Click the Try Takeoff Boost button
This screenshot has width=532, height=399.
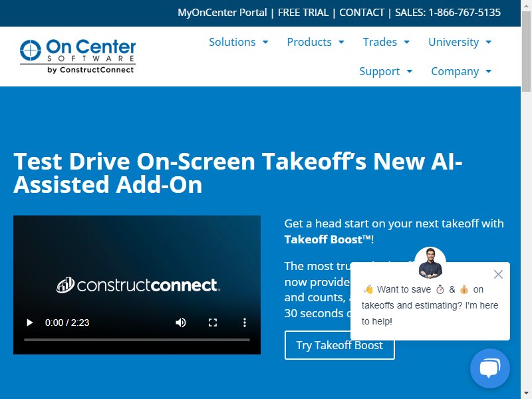pyautogui.click(x=340, y=345)
